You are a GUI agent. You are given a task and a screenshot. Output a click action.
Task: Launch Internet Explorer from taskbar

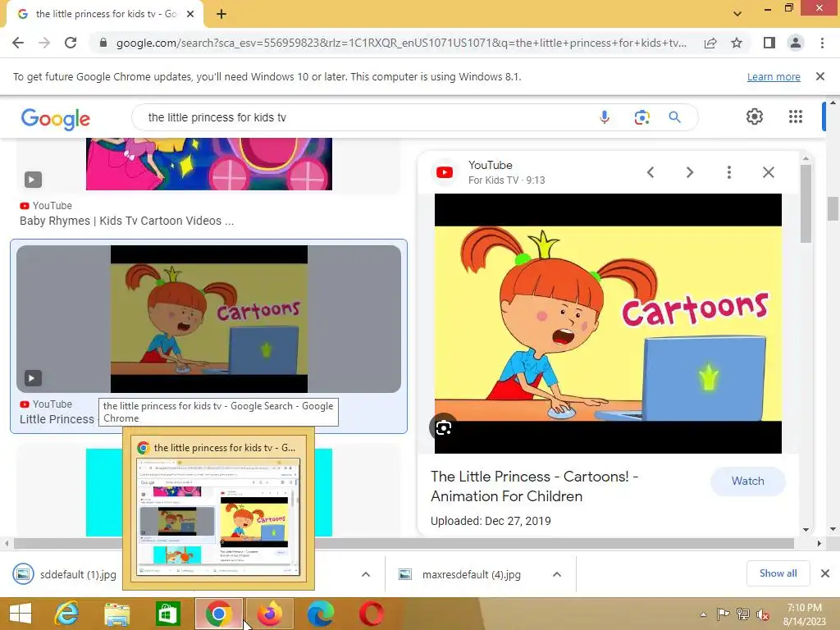(x=67, y=614)
